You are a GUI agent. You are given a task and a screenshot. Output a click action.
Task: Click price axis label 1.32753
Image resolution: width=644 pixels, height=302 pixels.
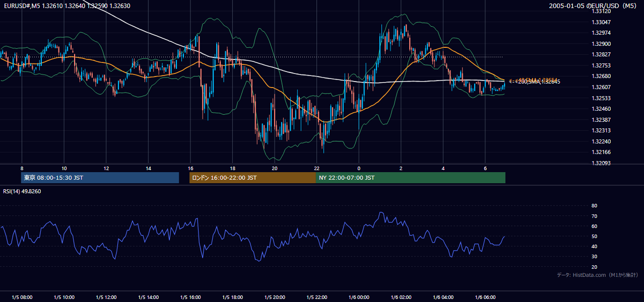pos(601,65)
